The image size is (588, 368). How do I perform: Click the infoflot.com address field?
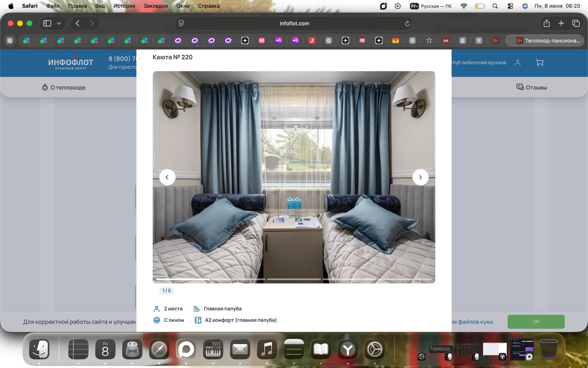(294, 23)
